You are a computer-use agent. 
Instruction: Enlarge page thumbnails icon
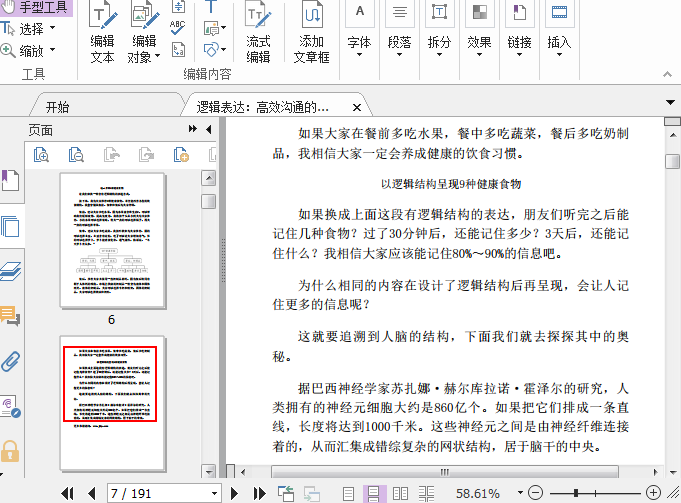pos(41,154)
